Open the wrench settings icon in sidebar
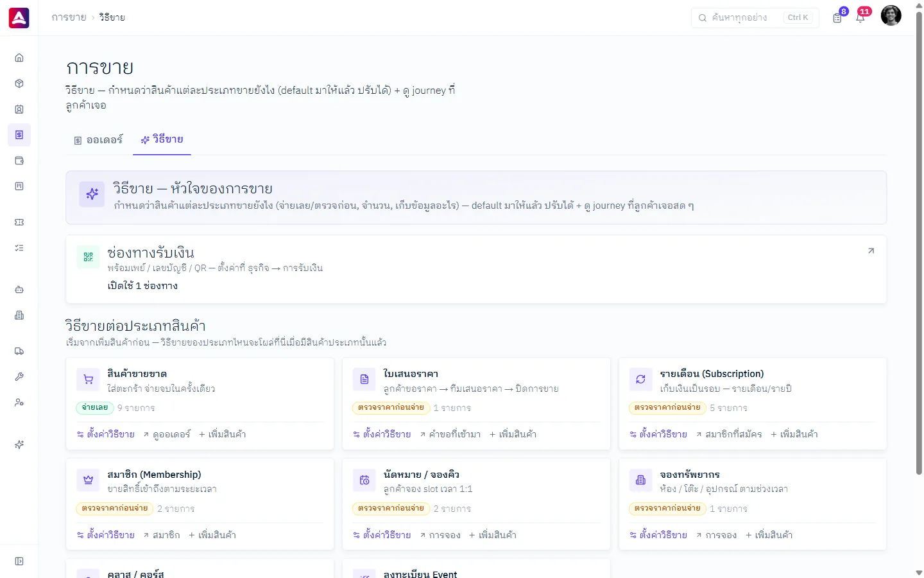The height and width of the screenshot is (578, 924). pyautogui.click(x=19, y=377)
